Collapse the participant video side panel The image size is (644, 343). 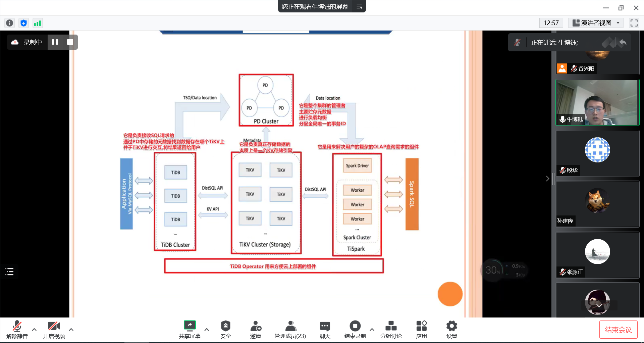pyautogui.click(x=547, y=179)
